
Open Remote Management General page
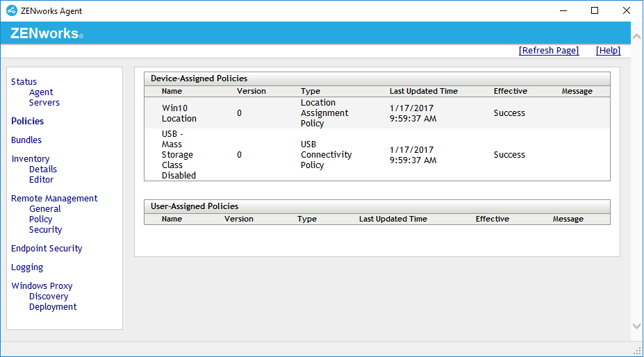(x=45, y=208)
